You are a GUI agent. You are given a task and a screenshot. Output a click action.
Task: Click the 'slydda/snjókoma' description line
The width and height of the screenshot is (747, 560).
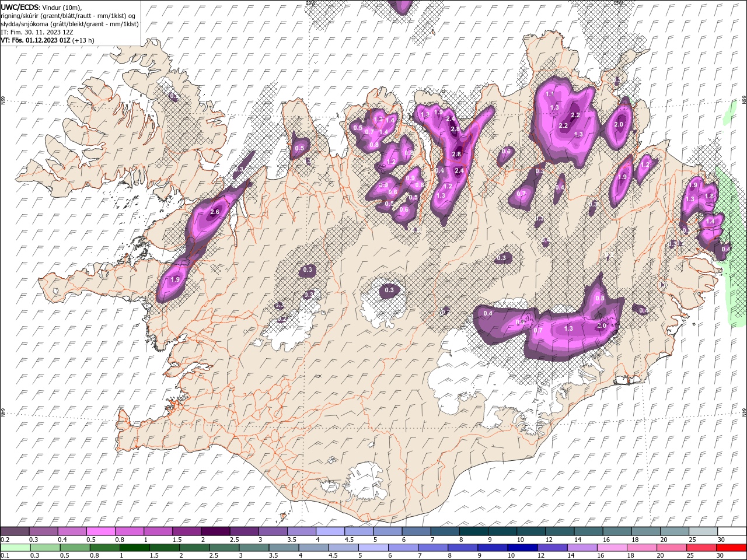click(69, 24)
